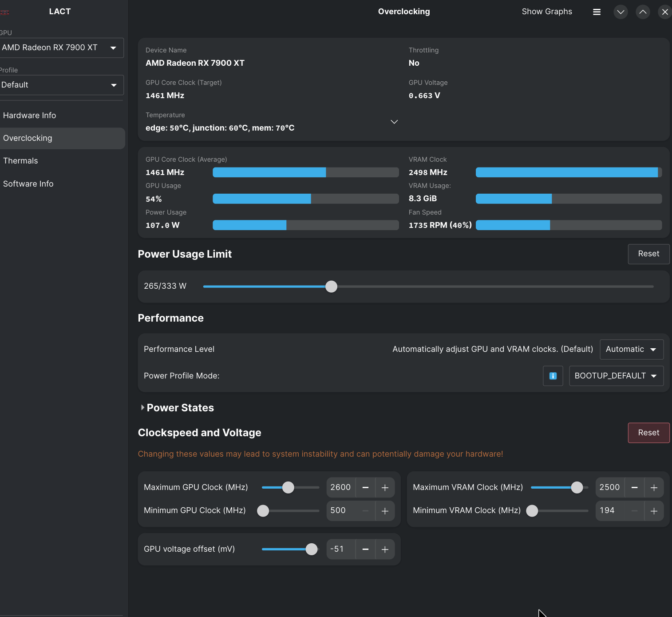Click the Maximum GPU Clock slider handle
The image size is (672, 617).
288,487
